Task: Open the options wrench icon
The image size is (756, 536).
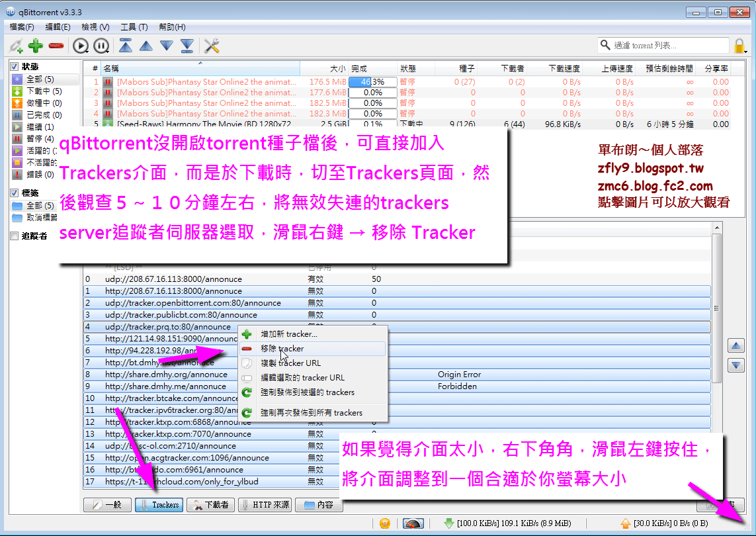Action: pyautogui.click(x=212, y=46)
